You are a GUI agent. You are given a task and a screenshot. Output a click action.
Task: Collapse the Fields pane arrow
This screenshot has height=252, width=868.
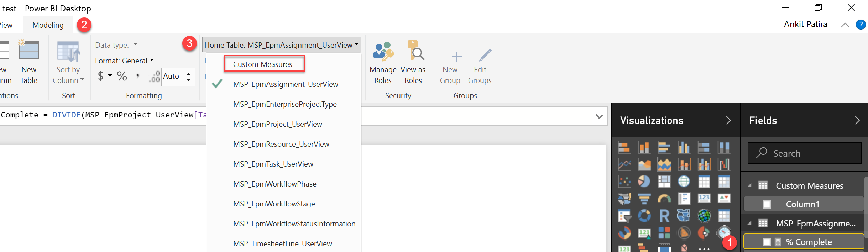click(857, 120)
